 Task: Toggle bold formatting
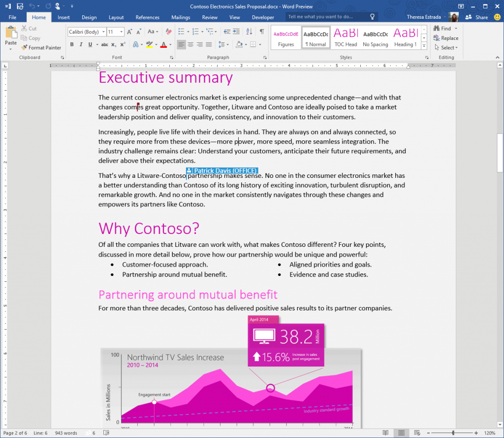tap(72, 44)
